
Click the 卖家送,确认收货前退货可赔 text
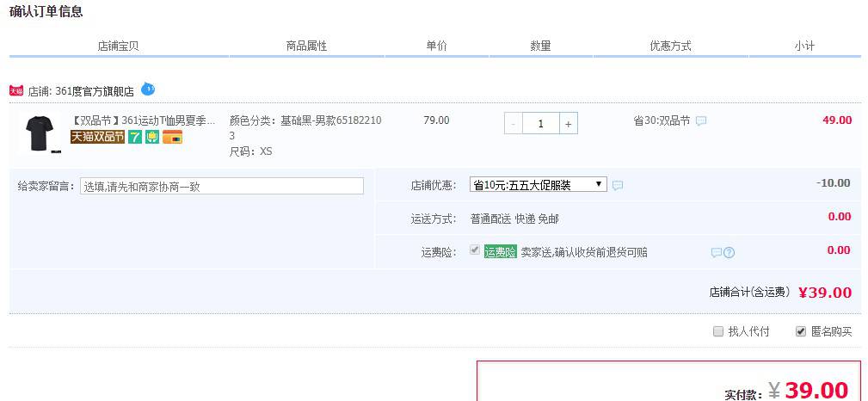(584, 253)
